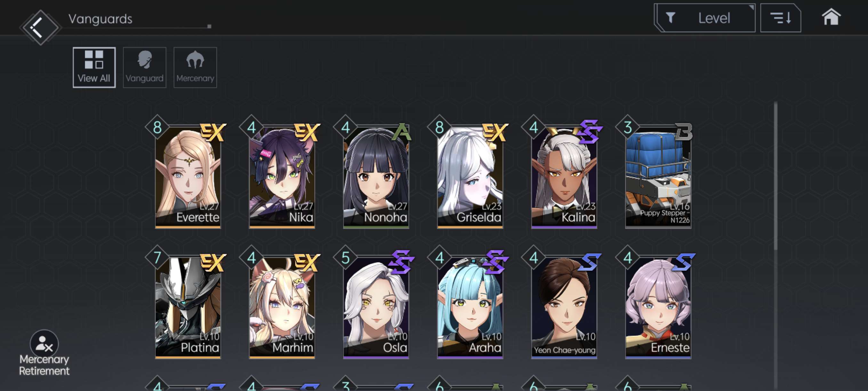Open Mercenary Retirement icon

[44, 353]
